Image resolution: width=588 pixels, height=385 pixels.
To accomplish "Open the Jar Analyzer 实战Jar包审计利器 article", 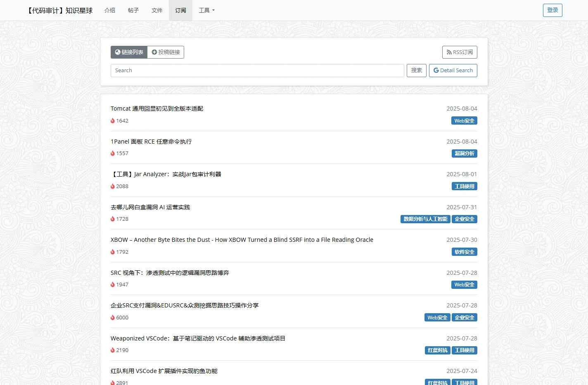I will 166,174.
